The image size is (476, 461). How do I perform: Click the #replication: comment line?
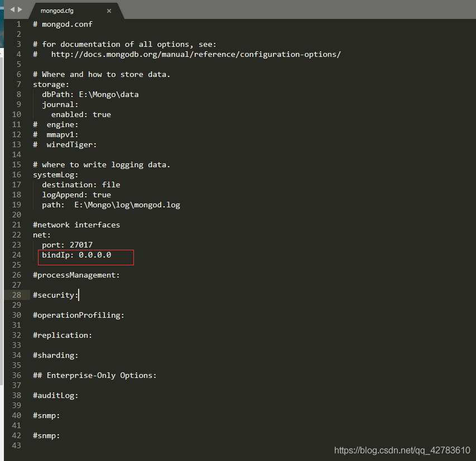coord(62,335)
